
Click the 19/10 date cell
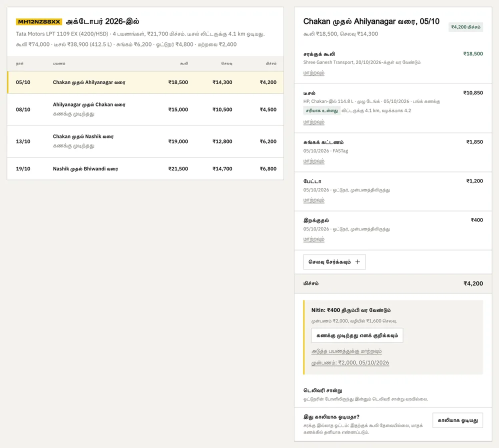point(23,168)
